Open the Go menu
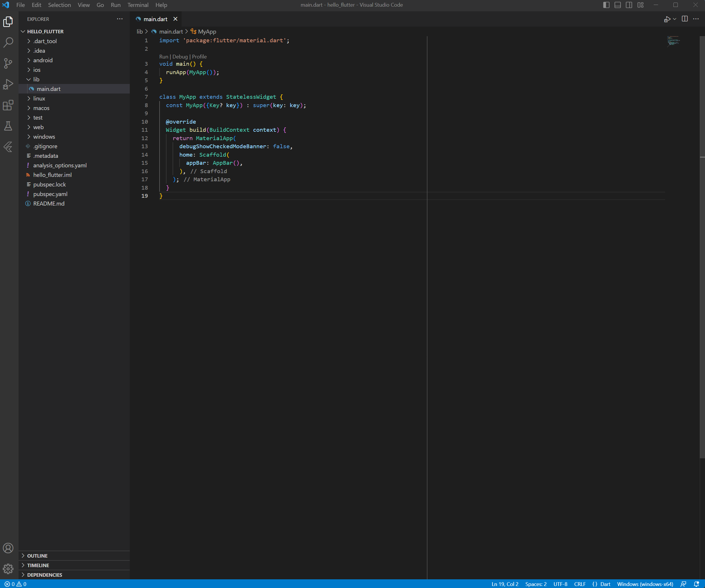Image resolution: width=705 pixels, height=588 pixels. click(x=100, y=5)
